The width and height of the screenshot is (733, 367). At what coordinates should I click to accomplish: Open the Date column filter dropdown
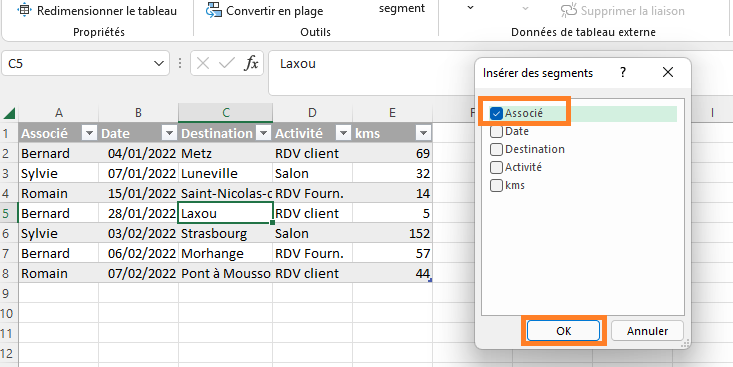[169, 134]
